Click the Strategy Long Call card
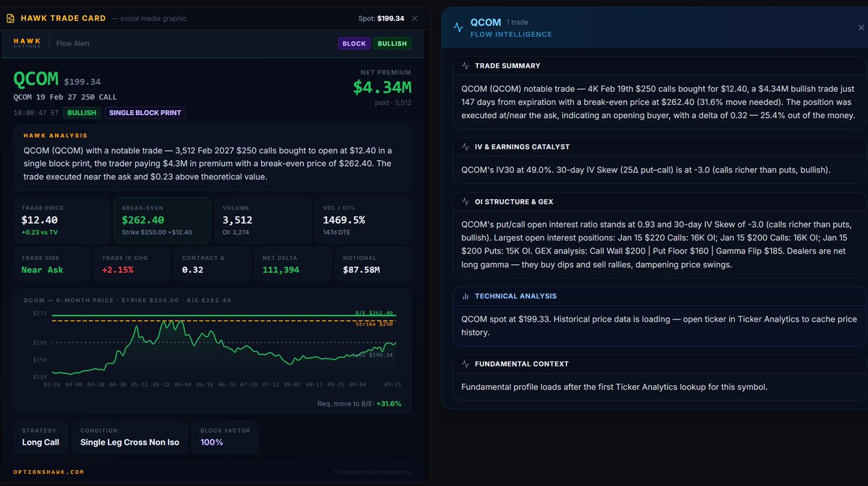 [41, 437]
